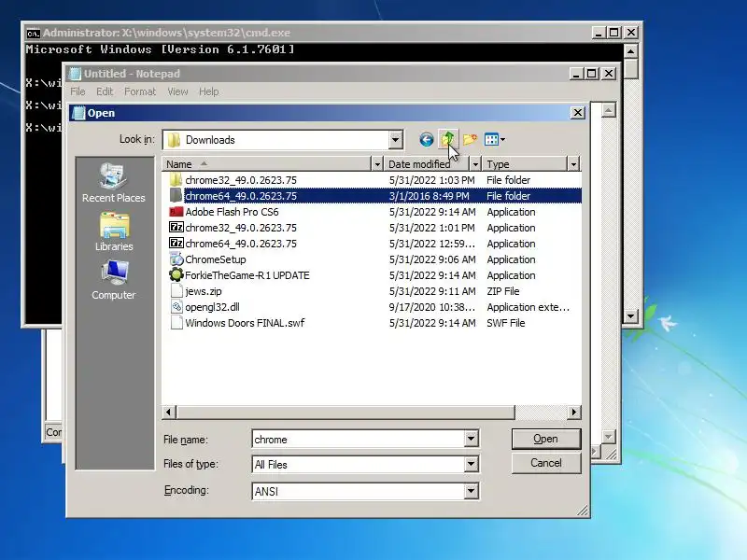747x560 pixels.
Task: Select jews.zip file icon
Action: point(176,291)
